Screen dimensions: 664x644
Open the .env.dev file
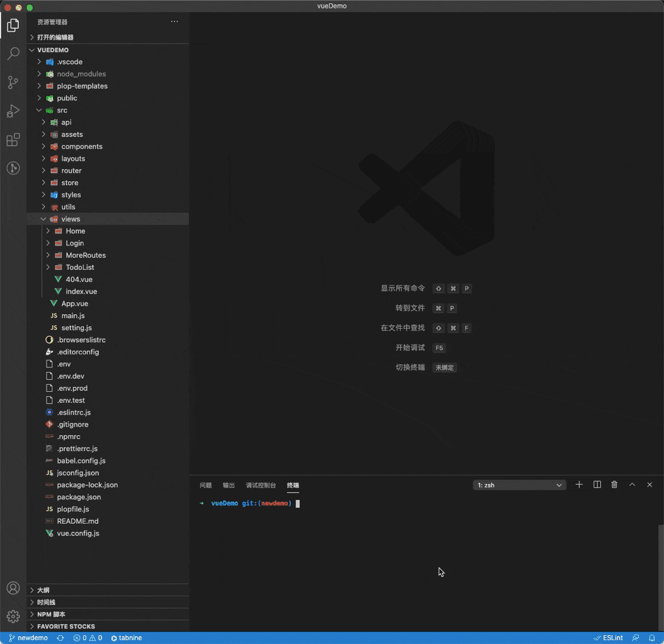(x=108, y=376)
